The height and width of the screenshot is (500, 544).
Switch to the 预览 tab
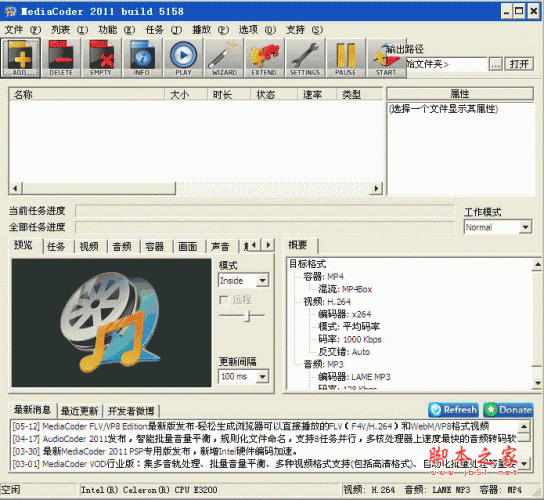(24, 245)
